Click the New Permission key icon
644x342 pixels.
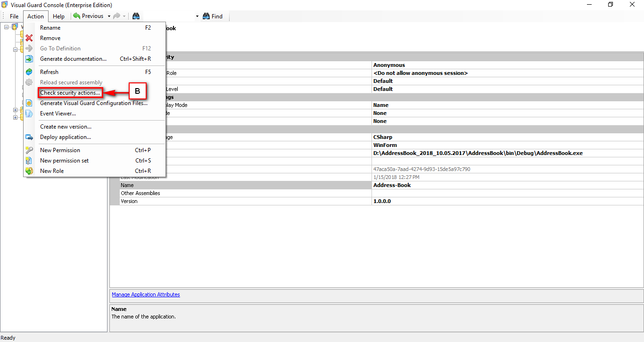[29, 150]
